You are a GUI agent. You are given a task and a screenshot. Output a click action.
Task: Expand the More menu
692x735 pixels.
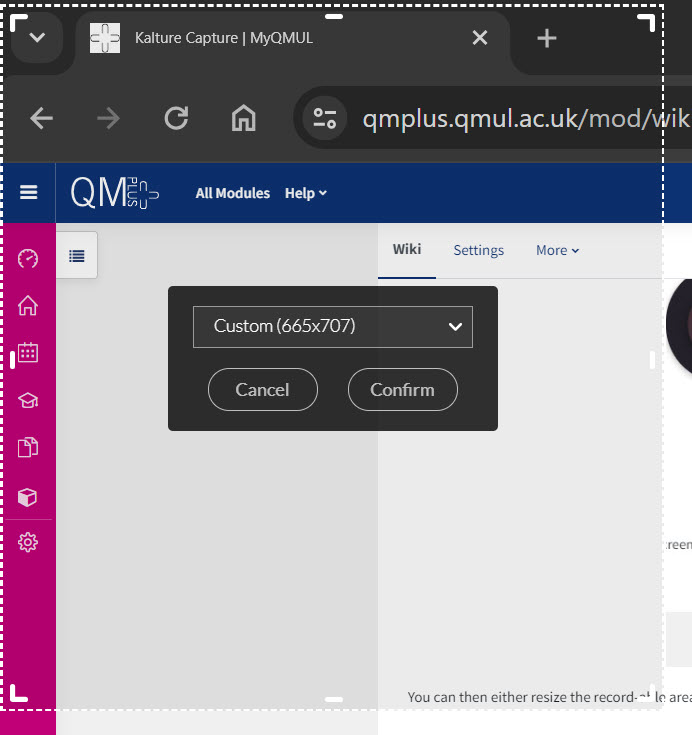tap(557, 250)
